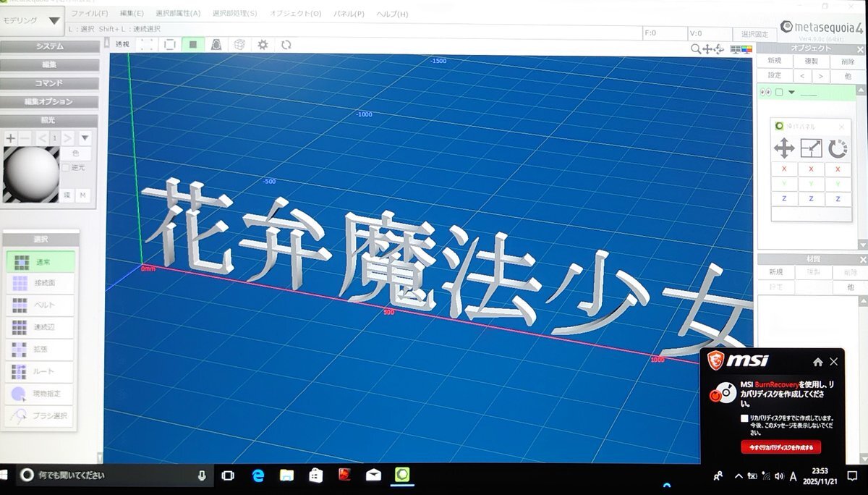The height and width of the screenshot is (495, 868).
Task: Choose the ブラシ選択 brush selection tool
Action: (x=41, y=416)
